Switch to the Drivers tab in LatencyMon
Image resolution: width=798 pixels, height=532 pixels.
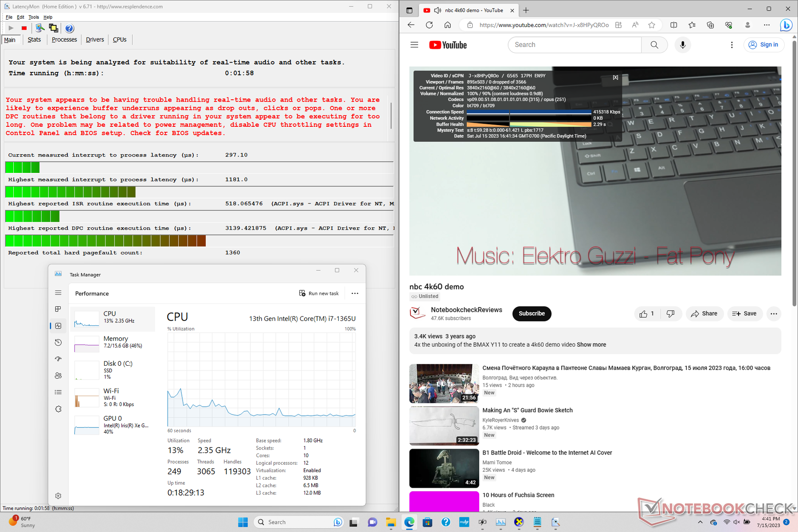point(95,39)
